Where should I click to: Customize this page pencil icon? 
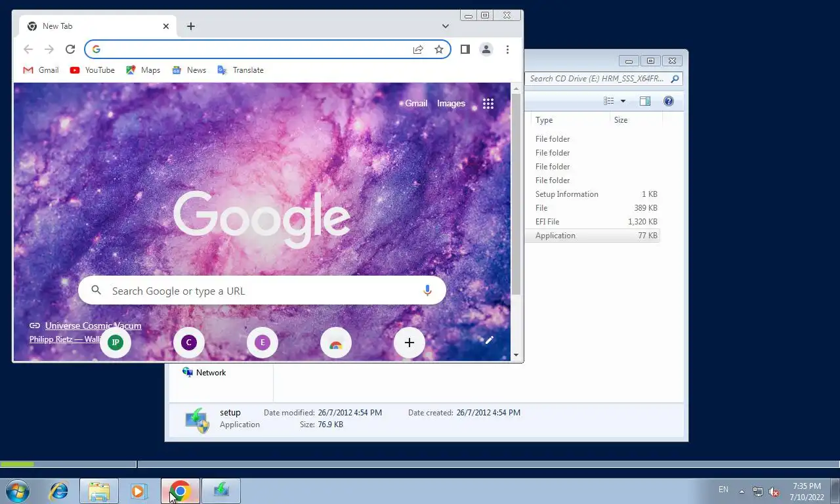[x=489, y=340]
